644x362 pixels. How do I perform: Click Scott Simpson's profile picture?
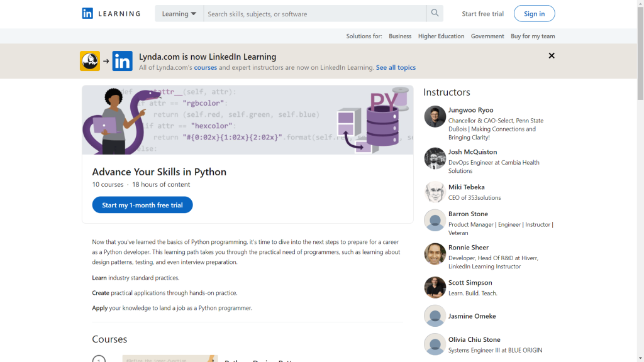(435, 287)
